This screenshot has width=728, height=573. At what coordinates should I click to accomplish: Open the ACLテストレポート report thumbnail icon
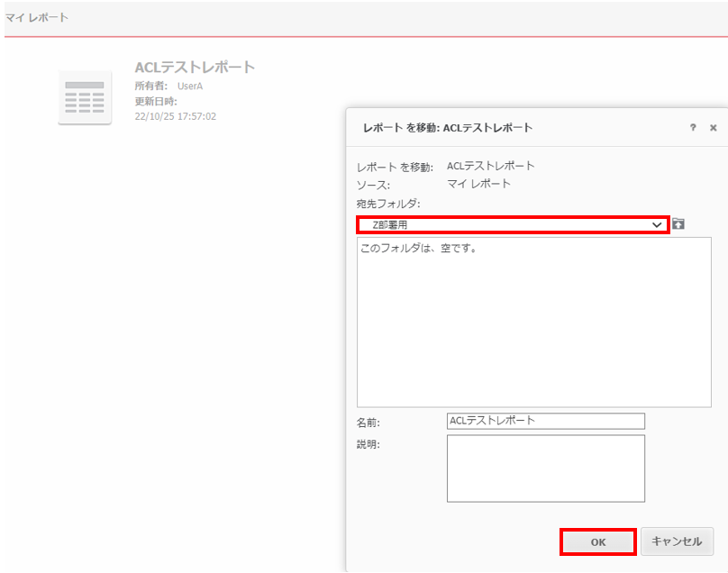(85, 97)
